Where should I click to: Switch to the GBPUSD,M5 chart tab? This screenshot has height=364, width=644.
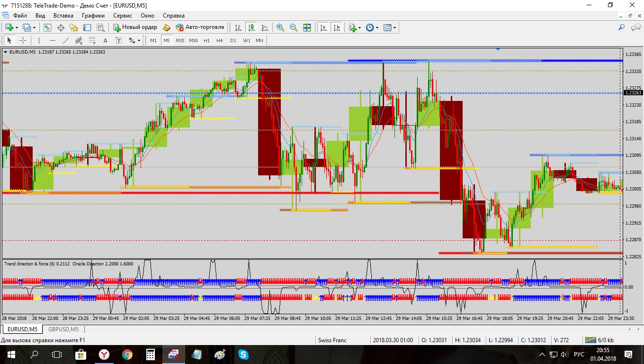[x=63, y=329]
